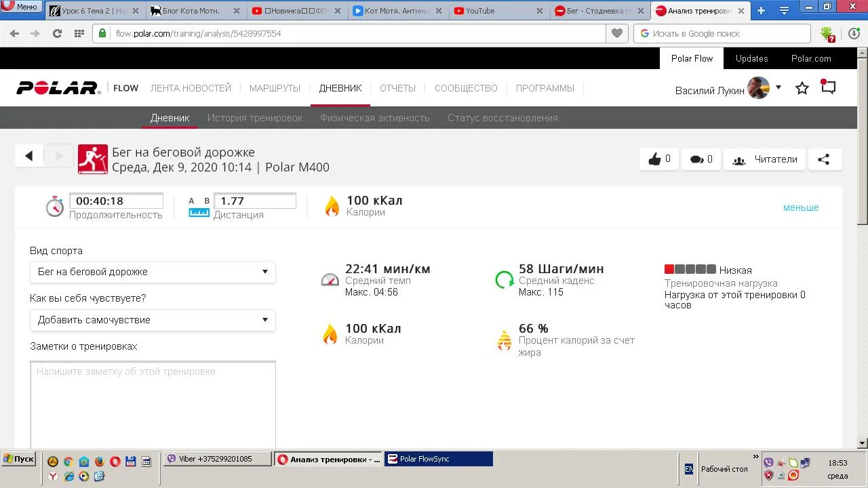Switch to Статус восстановления tab
Image resolution: width=868 pixels, height=488 pixels.
(x=502, y=118)
